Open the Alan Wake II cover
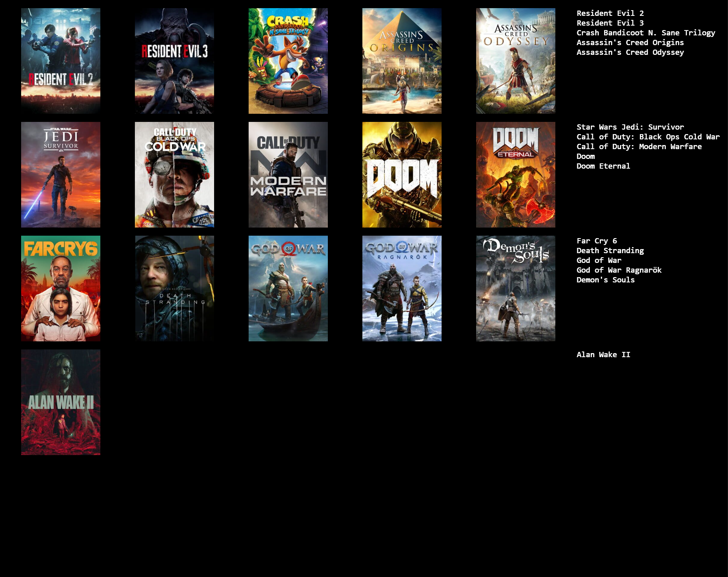This screenshot has width=728, height=577. (x=61, y=402)
